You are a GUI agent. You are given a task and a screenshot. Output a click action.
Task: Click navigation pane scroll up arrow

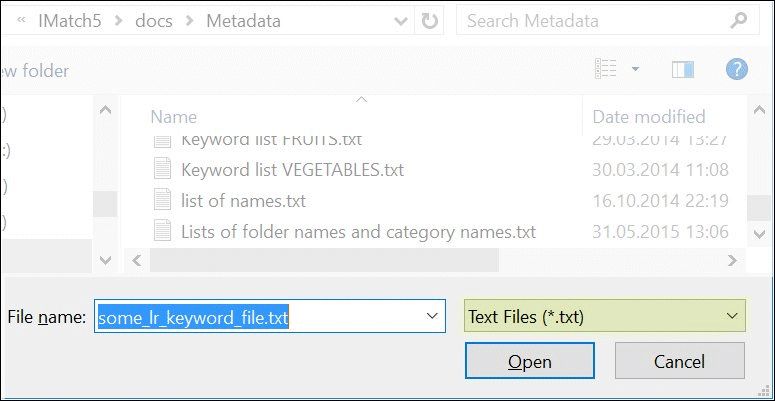click(x=105, y=110)
